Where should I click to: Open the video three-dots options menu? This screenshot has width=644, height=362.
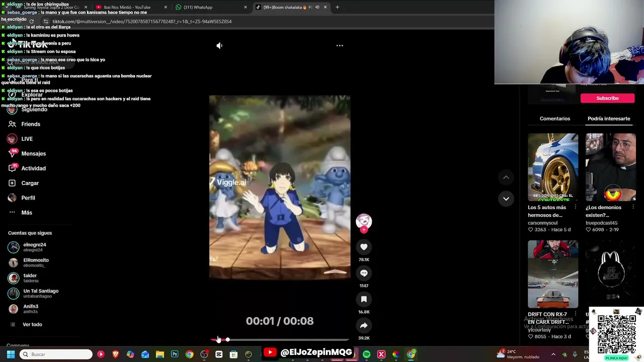pyautogui.click(x=340, y=45)
